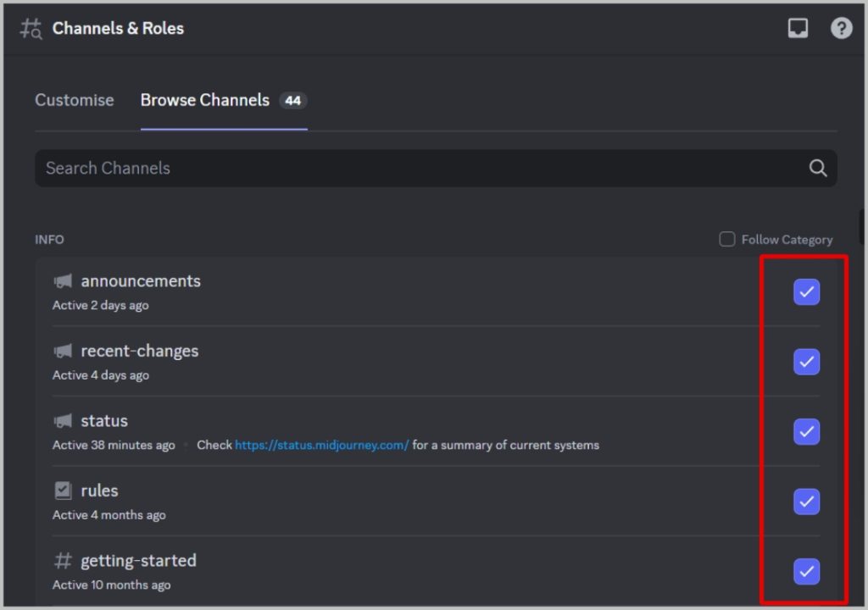Screen dimensions: 868x610
Task: Uncheck the recent-changes channel checkbox
Action: click(x=806, y=362)
